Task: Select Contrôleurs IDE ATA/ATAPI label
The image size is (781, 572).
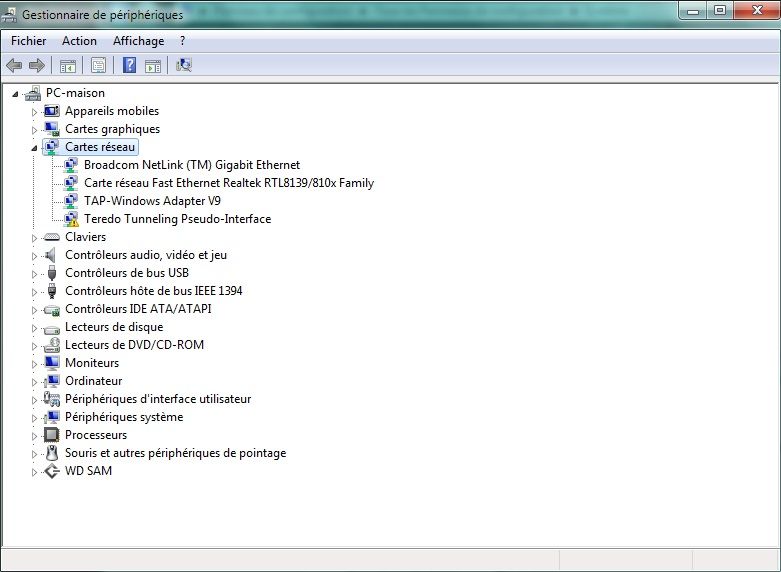Action: [138, 309]
